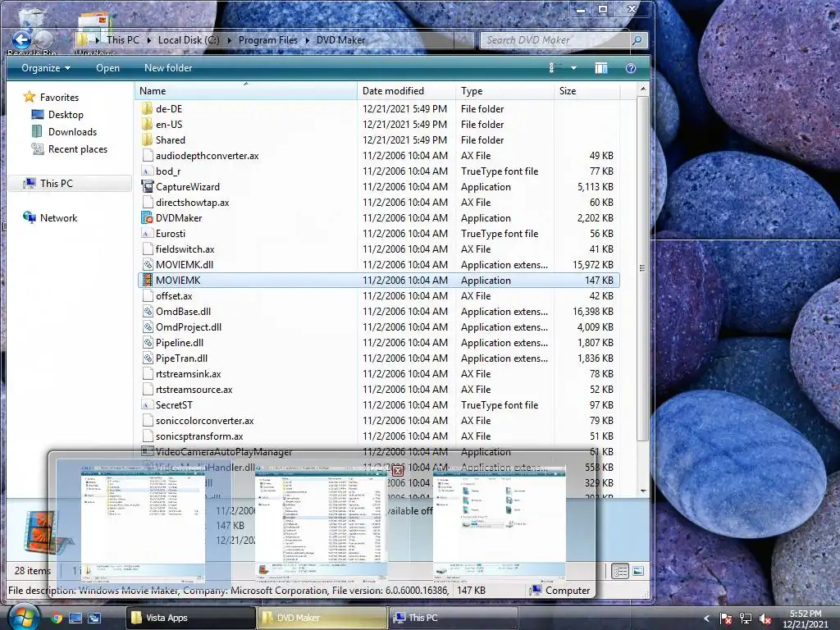This screenshot has width=840, height=630.
Task: Launch Chrome from the quick launch bar
Action: tap(57, 618)
